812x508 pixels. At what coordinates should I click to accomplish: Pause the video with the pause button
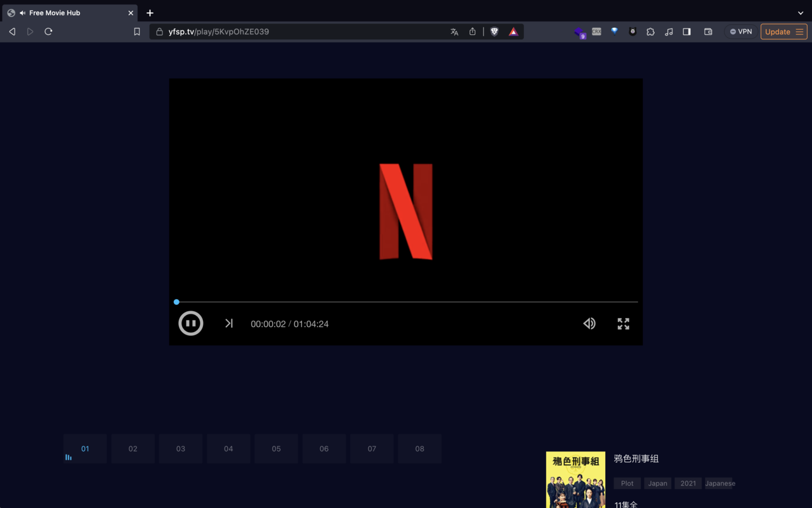pyautogui.click(x=191, y=323)
